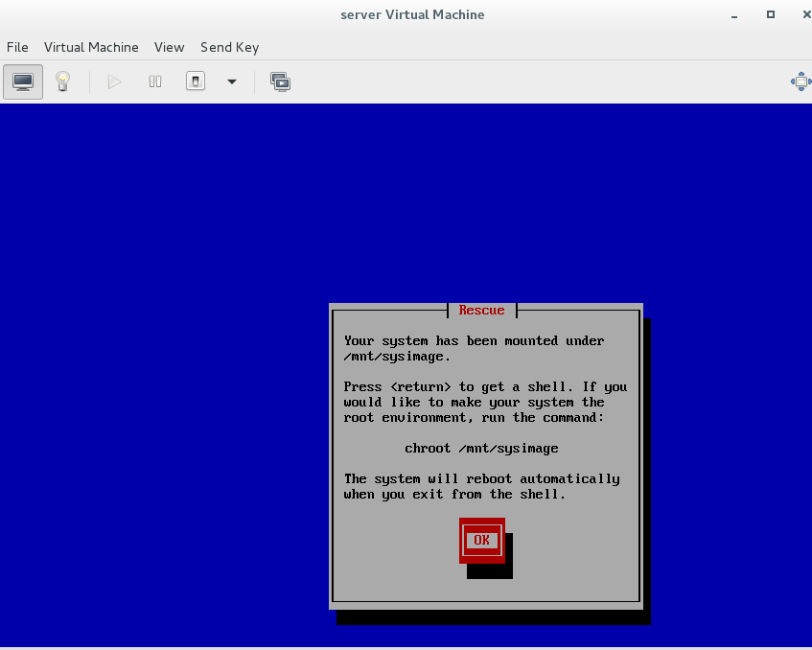Show virtual hardware details lightbulb icon
Image resolution: width=812 pixels, height=650 pixels.
coord(62,81)
